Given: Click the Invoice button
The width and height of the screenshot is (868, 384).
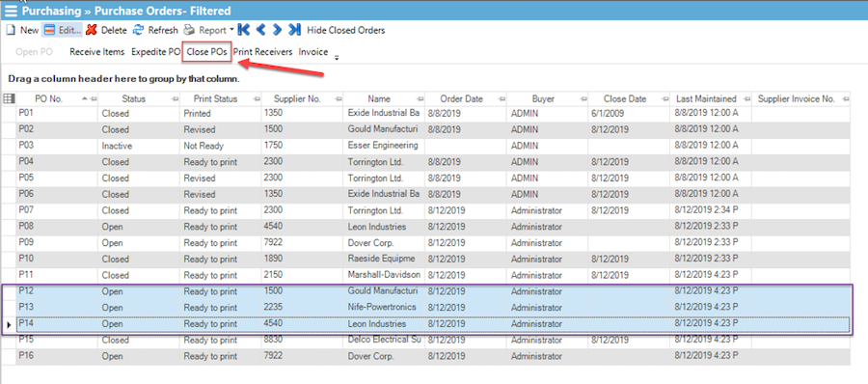Looking at the screenshot, I should point(313,52).
